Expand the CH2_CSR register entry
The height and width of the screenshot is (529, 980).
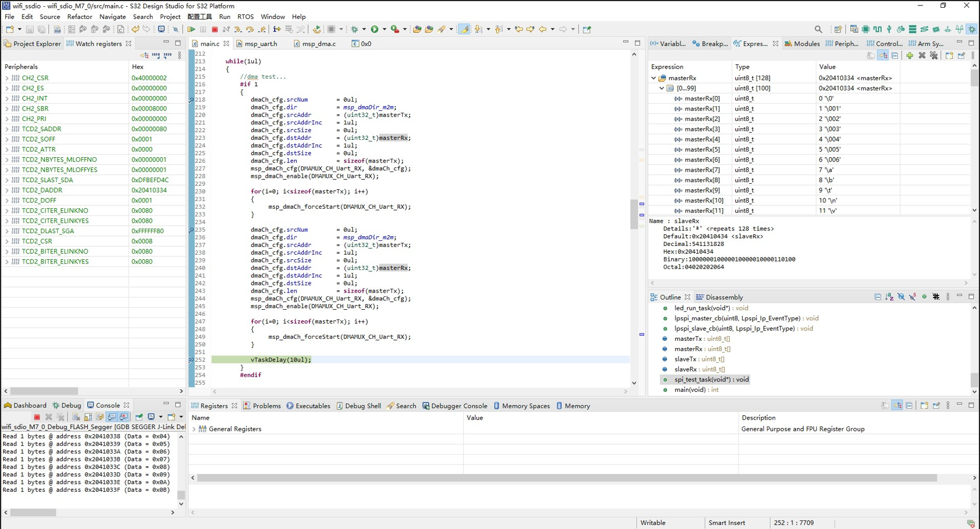pyautogui.click(x=7, y=78)
